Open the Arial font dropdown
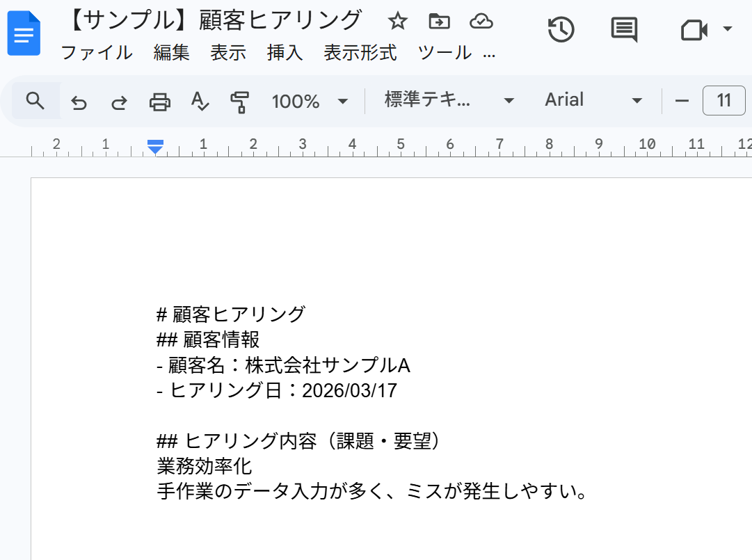The image size is (752, 560). pyautogui.click(x=593, y=100)
